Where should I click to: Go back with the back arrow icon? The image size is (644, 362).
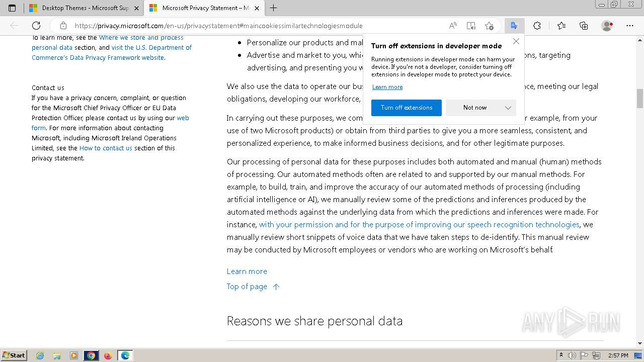click(14, 26)
